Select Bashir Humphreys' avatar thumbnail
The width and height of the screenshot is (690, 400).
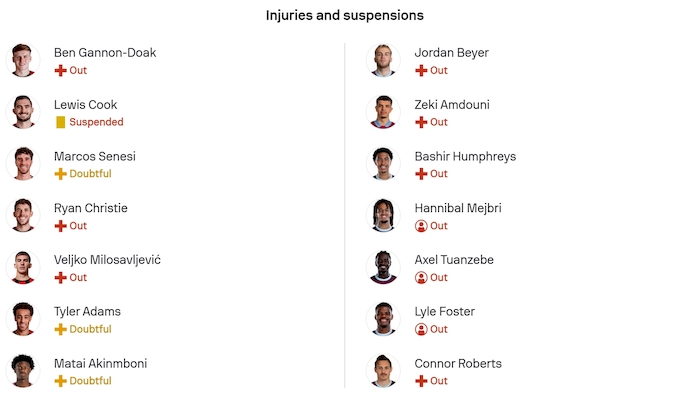pos(383,164)
